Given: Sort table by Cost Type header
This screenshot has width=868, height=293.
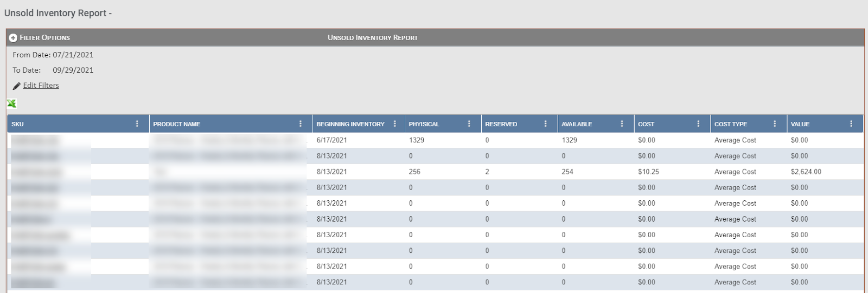Looking at the screenshot, I should click(731, 124).
